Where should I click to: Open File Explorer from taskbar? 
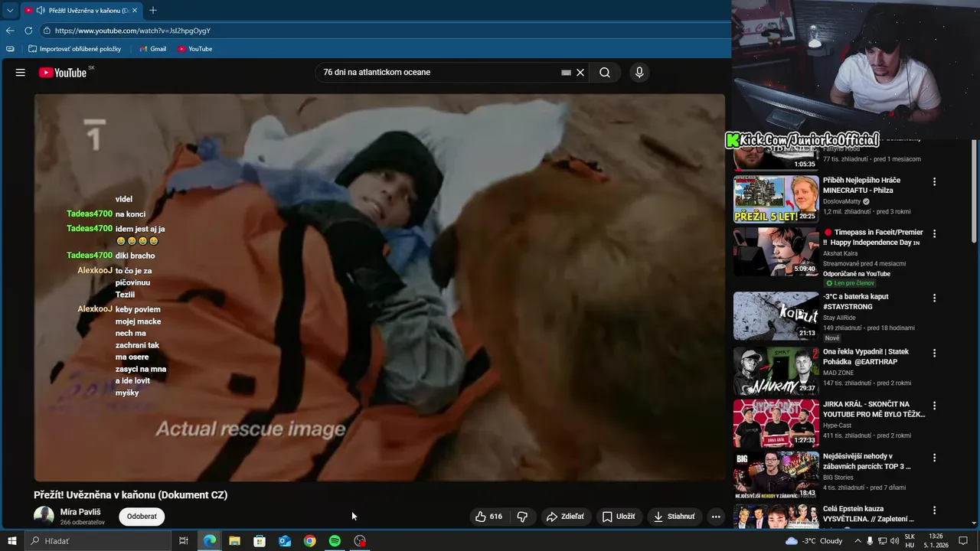pyautogui.click(x=234, y=541)
